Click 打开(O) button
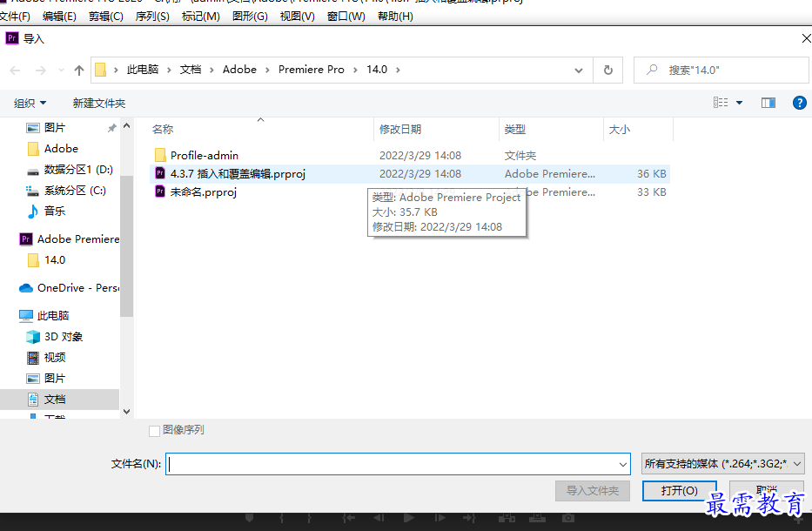The width and height of the screenshot is (812, 531). coord(679,491)
